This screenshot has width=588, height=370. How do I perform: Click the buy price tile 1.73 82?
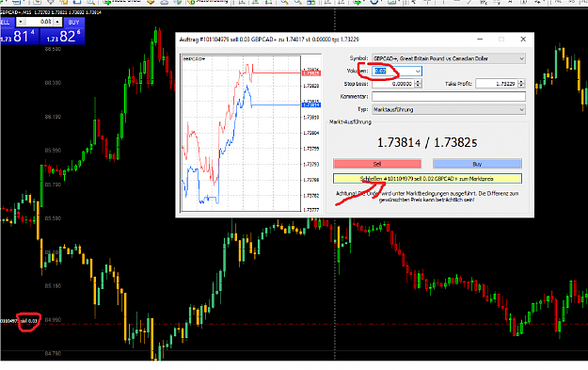[63, 36]
